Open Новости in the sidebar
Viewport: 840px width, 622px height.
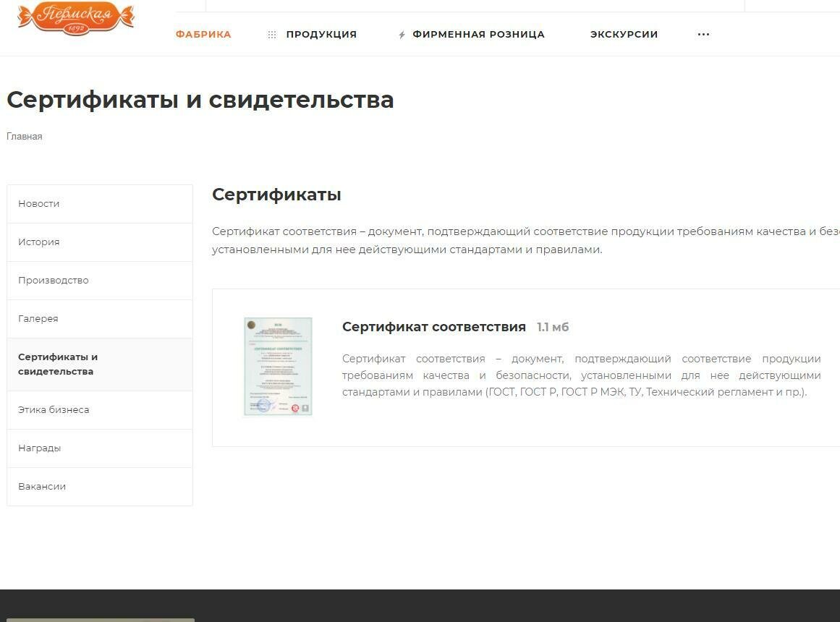(100, 204)
